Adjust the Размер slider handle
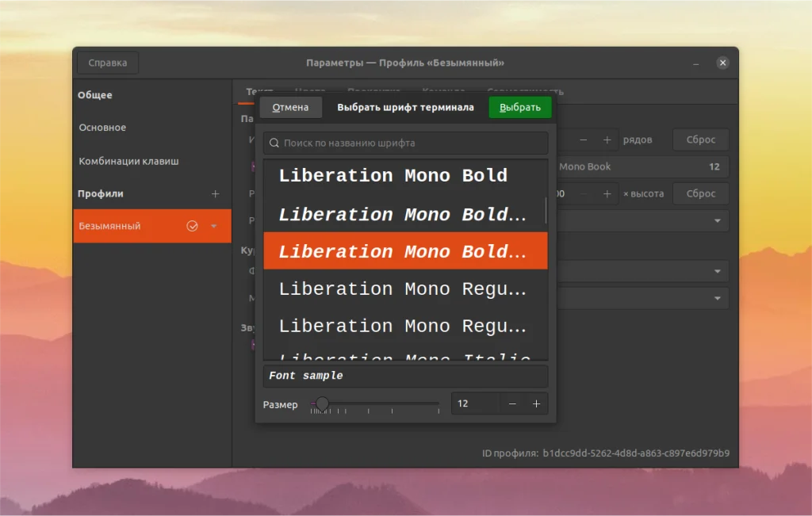This screenshot has width=812, height=516. pos(321,403)
